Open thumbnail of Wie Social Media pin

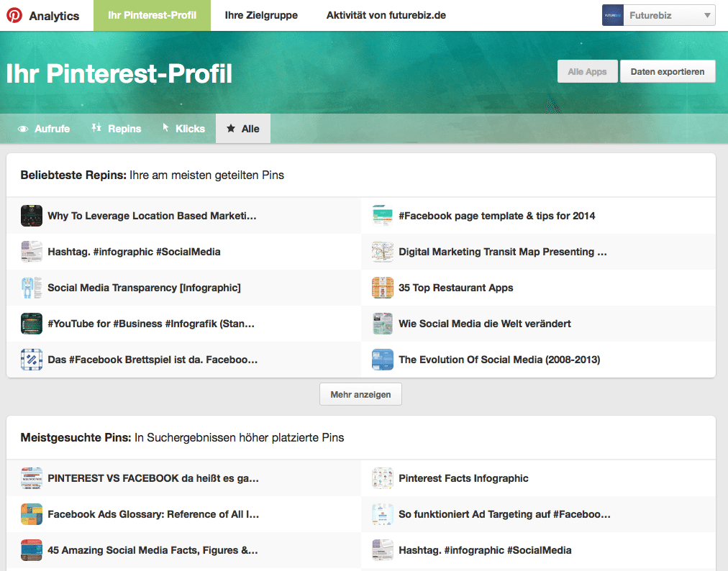[x=383, y=324]
